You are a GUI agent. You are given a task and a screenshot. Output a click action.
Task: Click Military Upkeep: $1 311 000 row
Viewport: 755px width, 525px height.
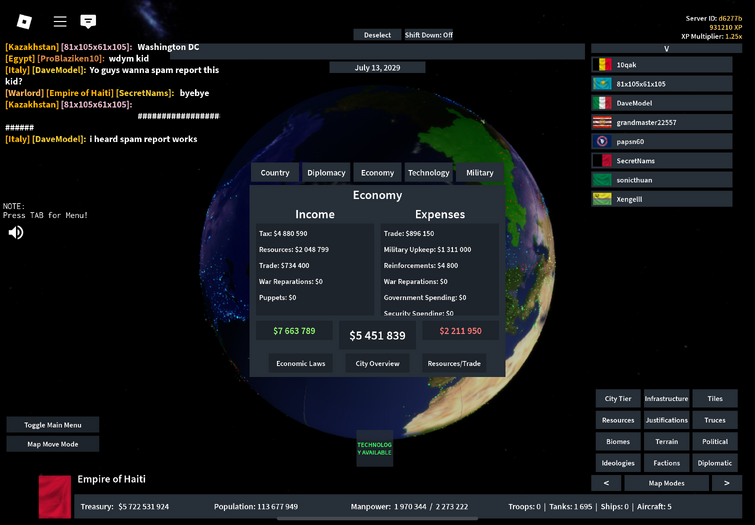[427, 249]
